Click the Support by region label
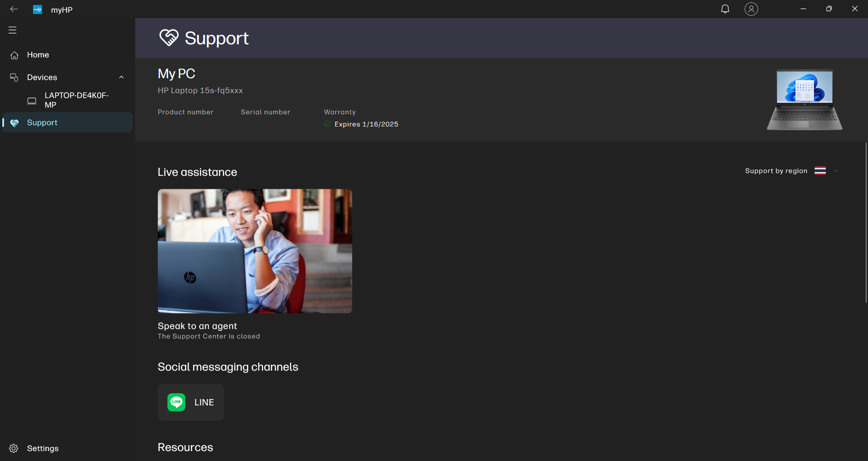 (x=776, y=171)
